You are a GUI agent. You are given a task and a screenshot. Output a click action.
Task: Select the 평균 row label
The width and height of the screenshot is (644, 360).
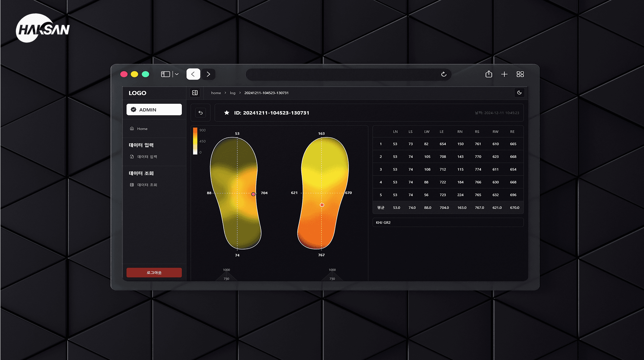click(381, 208)
